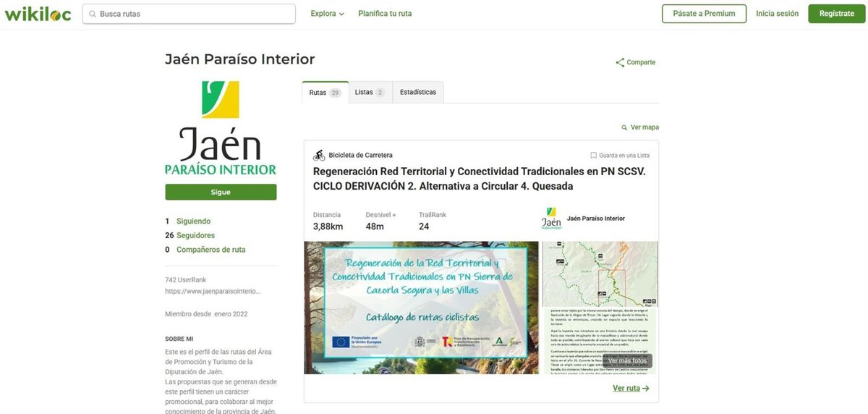Click the large Jaén Paraíso Interior profile logo

point(221,128)
